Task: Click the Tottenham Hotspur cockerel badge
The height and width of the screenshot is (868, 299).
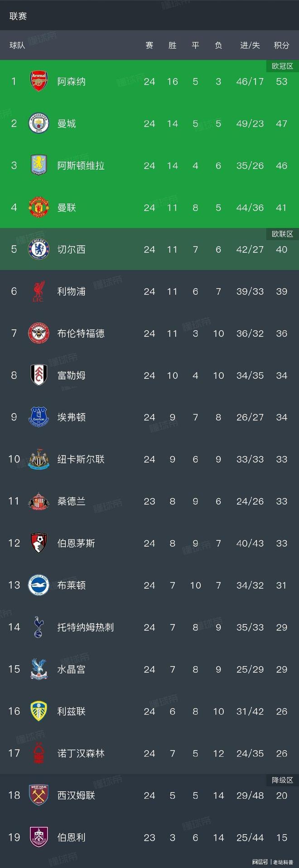Action: pos(39,627)
